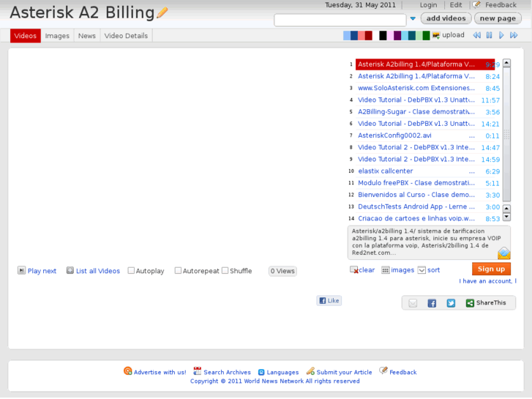Enable the Autorepeat checkbox
Viewport: 532px width, 399px height.
[178, 271]
